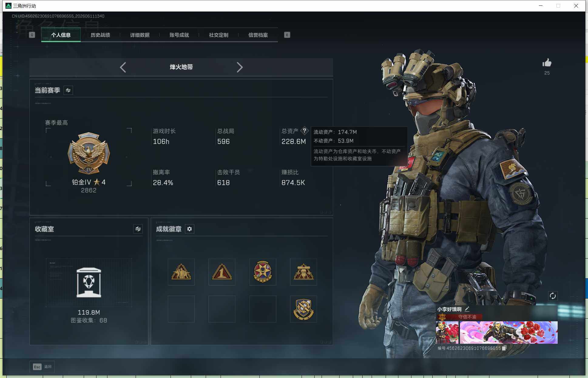
Task: Select the triangle number 1 badge
Action: pos(222,272)
